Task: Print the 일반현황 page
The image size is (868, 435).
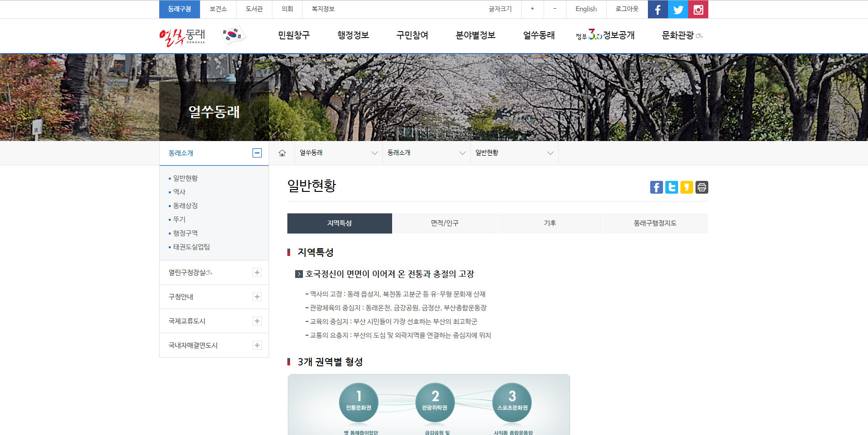Action: coord(701,187)
